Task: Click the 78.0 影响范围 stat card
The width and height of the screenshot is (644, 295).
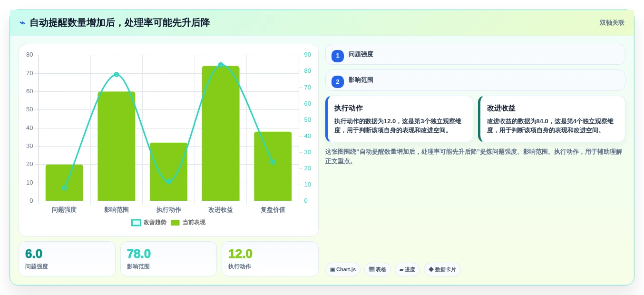Action: 168,259
